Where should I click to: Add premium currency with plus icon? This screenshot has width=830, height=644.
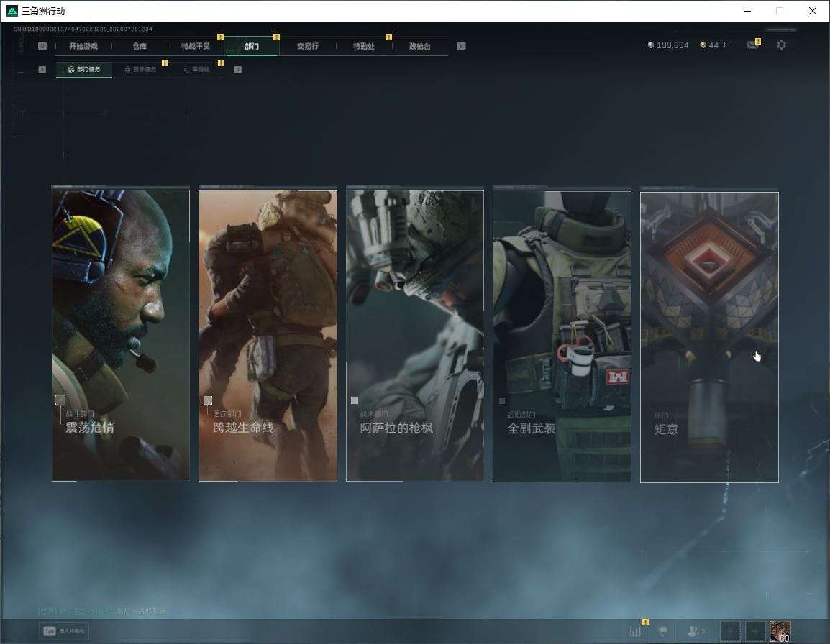(x=725, y=45)
